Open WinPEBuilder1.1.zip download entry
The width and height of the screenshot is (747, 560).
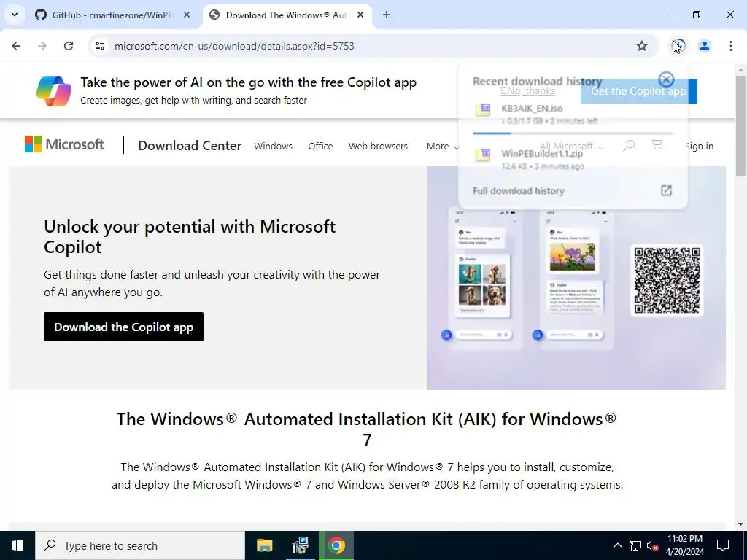[573, 159]
